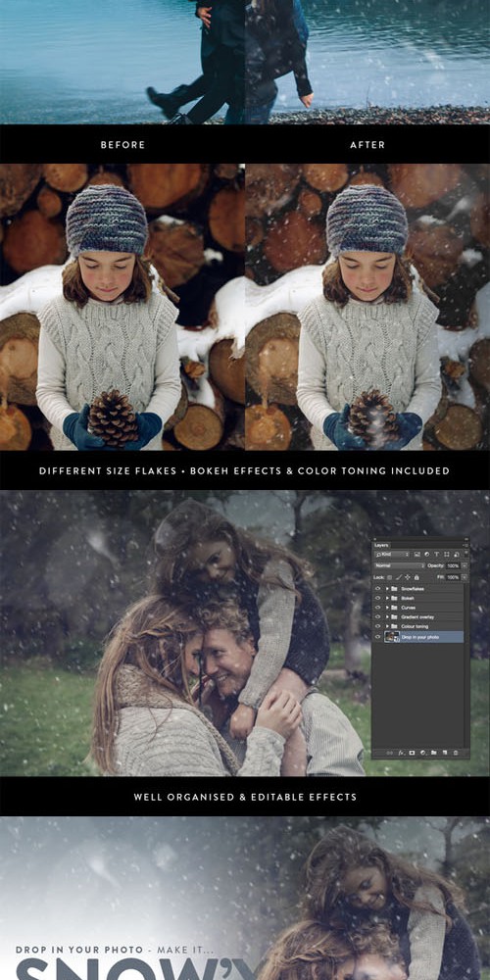Create a new group folder icon
Screen dimensions: 490x980
pos(434,753)
